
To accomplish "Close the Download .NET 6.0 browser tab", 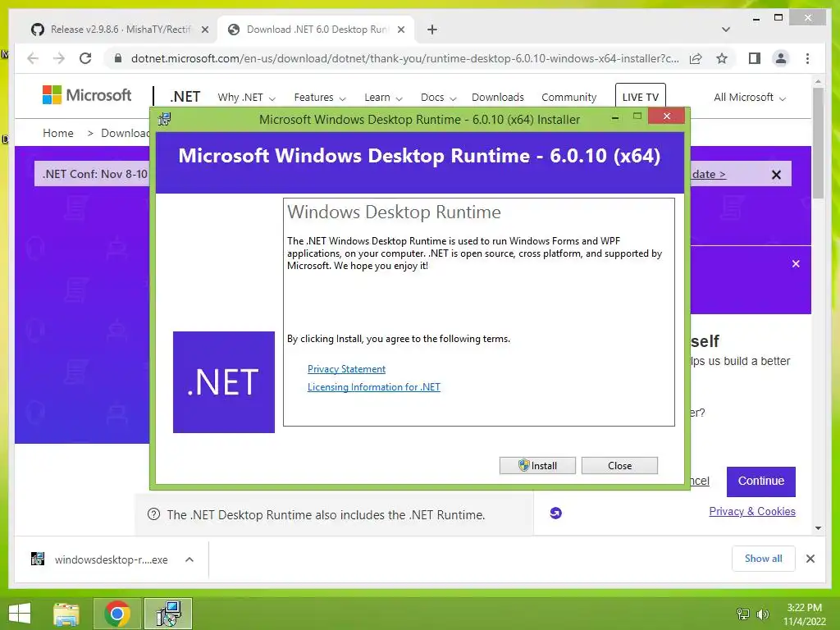I will pos(400,30).
